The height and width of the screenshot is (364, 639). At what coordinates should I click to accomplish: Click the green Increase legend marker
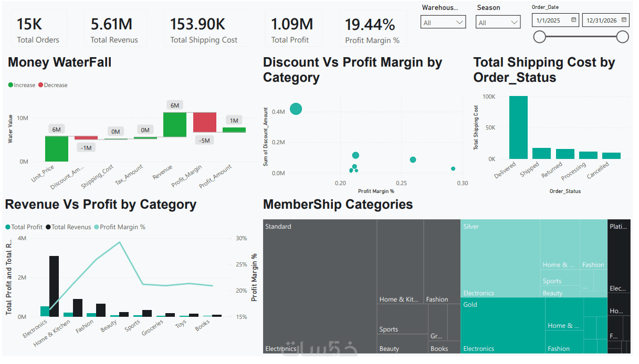11,85
